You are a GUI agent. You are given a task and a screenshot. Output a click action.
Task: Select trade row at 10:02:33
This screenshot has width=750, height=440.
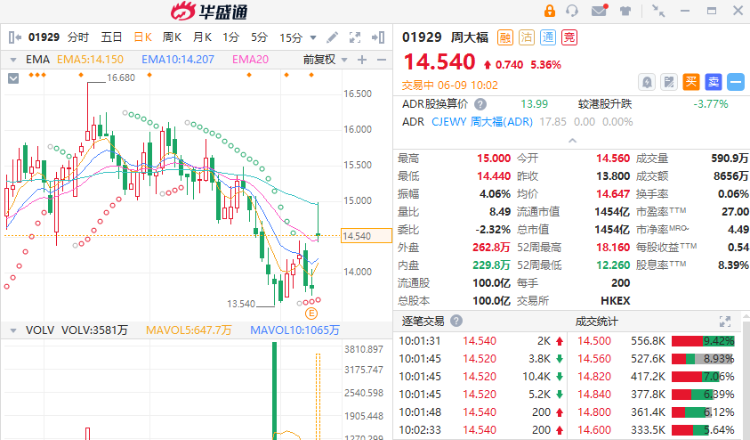(482, 430)
